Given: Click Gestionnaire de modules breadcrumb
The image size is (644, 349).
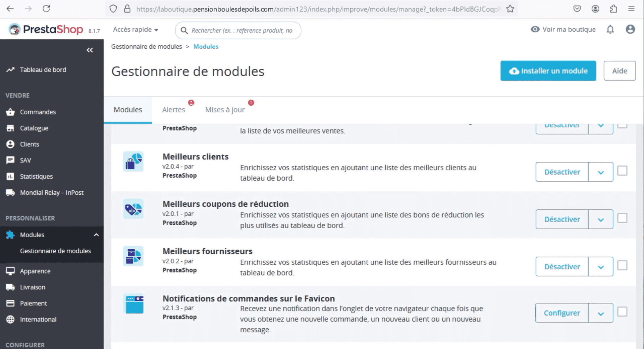Looking at the screenshot, I should pos(147,47).
